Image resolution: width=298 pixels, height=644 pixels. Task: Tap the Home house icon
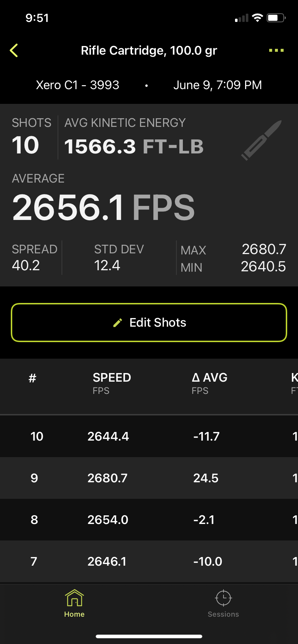click(74, 598)
